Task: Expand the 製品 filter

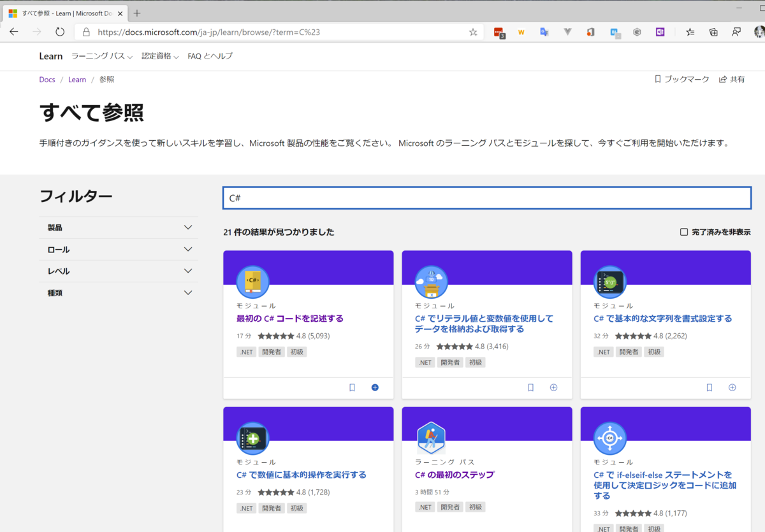Action: tap(119, 227)
